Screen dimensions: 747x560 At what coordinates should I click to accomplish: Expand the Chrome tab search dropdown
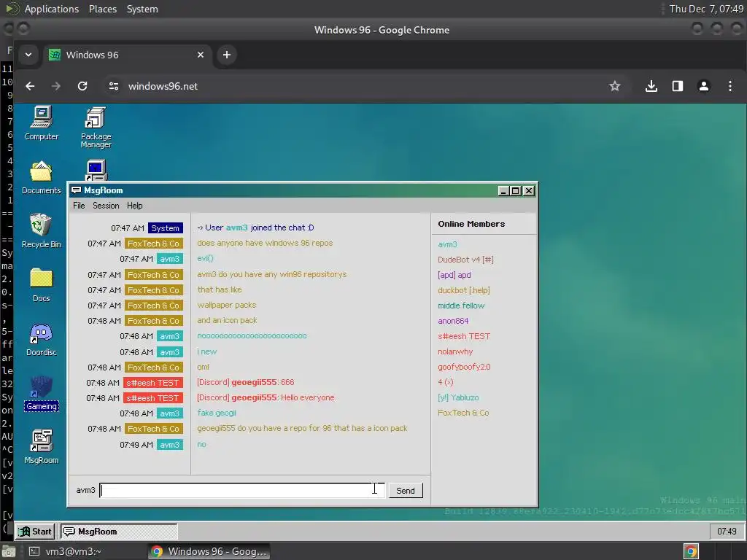[28, 55]
